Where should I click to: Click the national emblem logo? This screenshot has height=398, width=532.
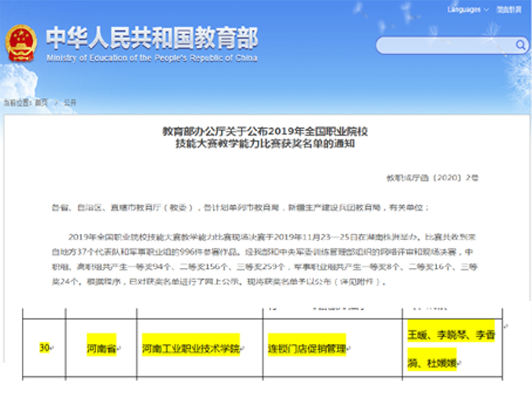(x=21, y=43)
